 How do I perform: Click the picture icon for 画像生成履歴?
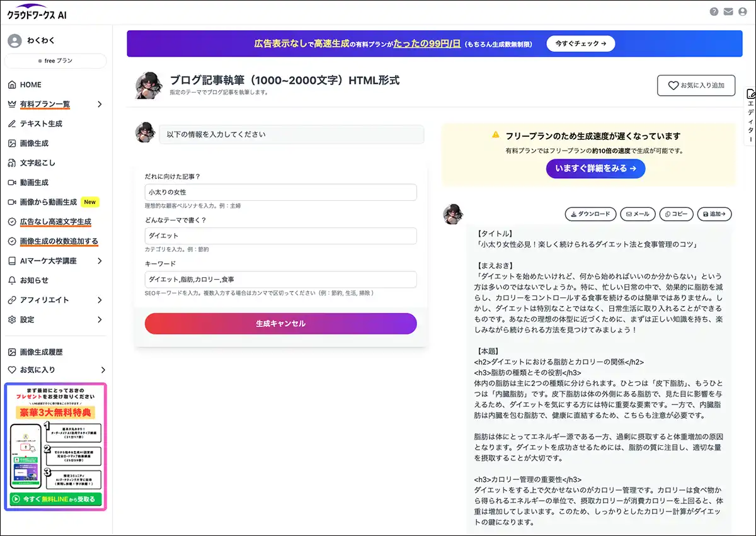(12, 352)
